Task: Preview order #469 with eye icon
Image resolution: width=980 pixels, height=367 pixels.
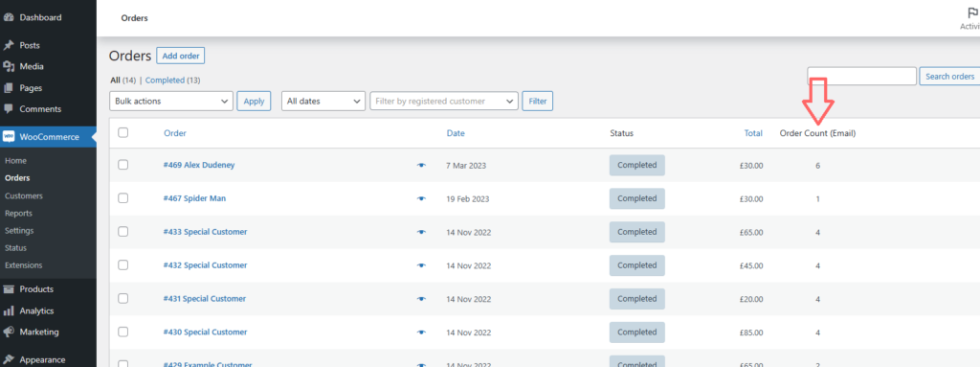Action: tap(422, 166)
